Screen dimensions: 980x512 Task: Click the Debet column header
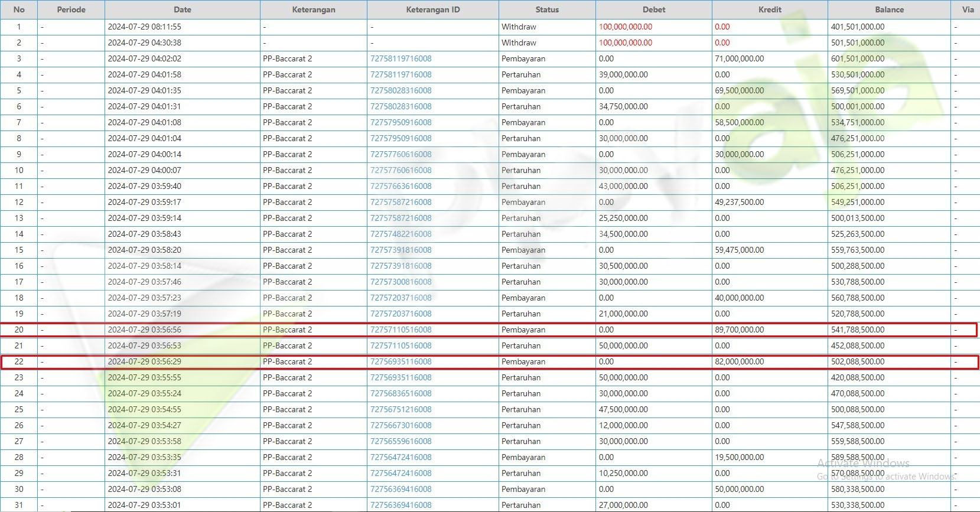pyautogui.click(x=653, y=9)
